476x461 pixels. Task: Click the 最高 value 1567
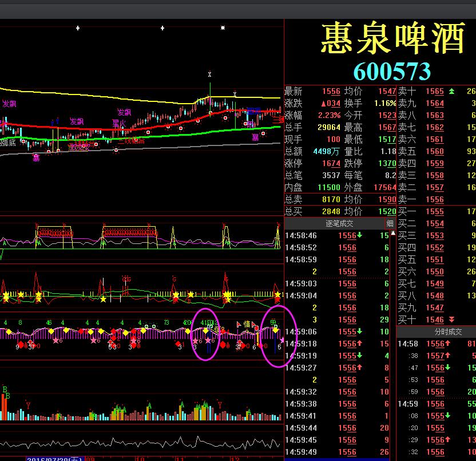(x=387, y=127)
